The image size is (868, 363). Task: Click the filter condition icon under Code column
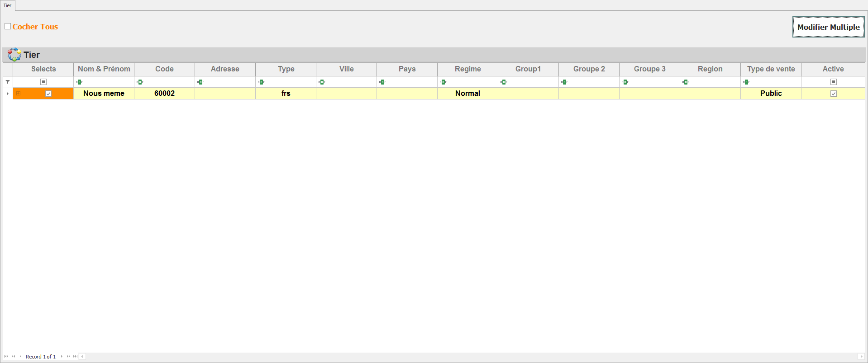tap(140, 82)
